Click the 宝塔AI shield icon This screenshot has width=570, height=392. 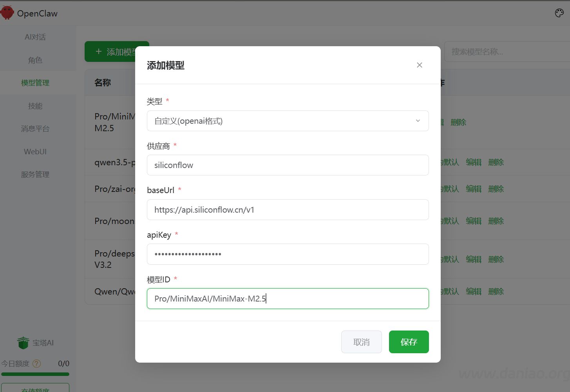pyautogui.click(x=24, y=343)
